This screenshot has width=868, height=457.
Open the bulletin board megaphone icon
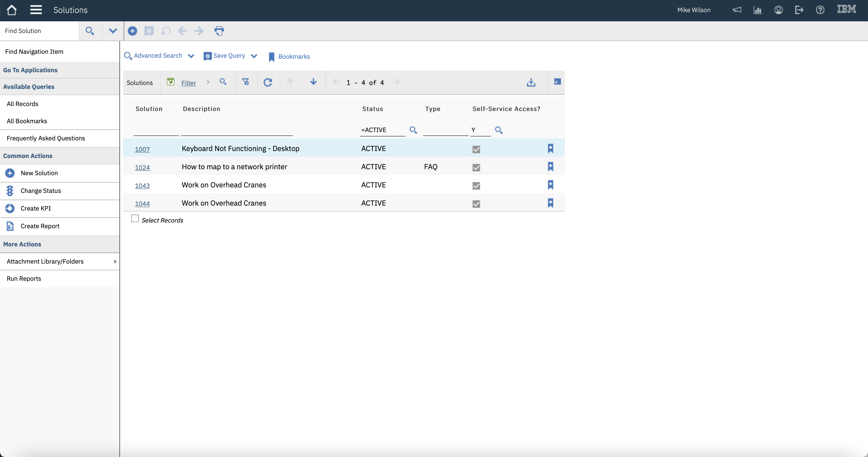[737, 10]
